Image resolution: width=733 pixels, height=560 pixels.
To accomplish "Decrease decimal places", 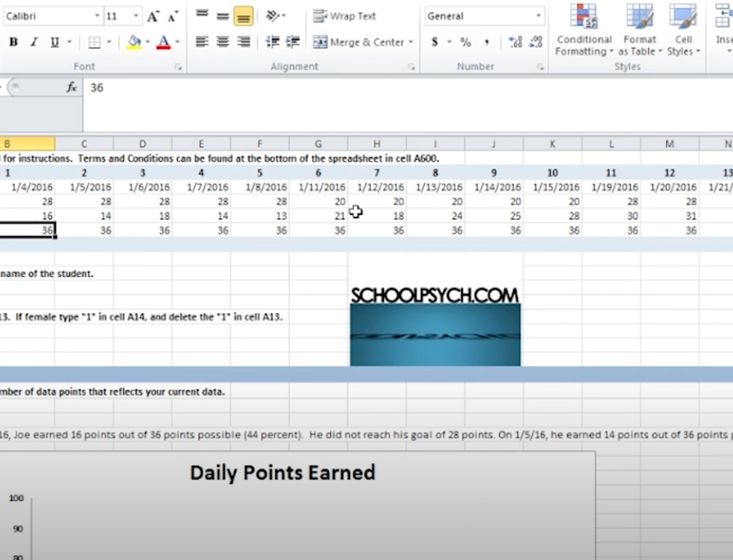I will click(535, 42).
